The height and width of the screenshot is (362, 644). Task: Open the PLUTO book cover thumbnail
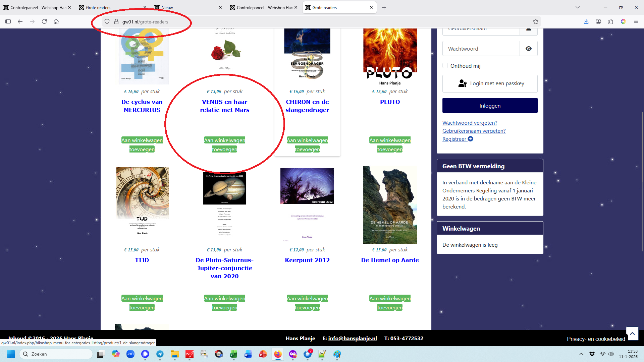(x=390, y=55)
